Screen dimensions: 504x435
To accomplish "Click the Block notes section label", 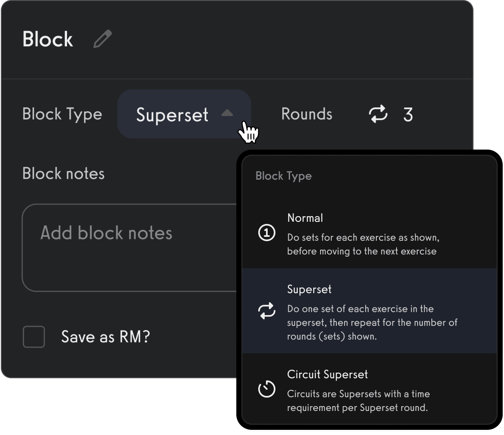I will click(x=64, y=174).
